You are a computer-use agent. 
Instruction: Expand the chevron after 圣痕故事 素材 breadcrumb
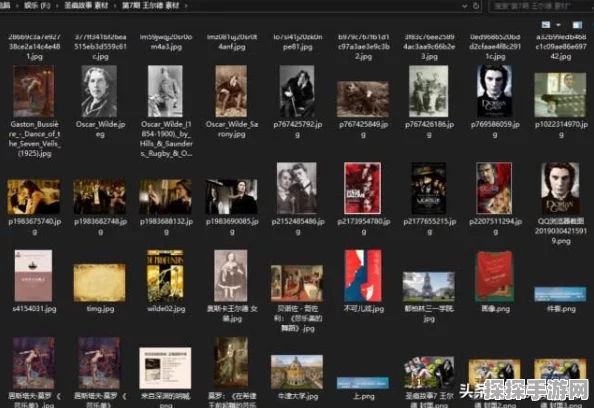coord(115,6)
